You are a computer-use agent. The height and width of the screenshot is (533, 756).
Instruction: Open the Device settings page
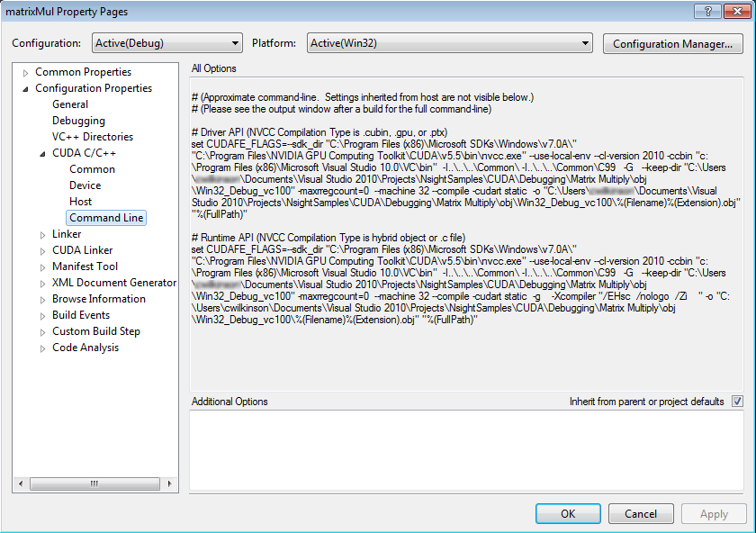(85, 185)
